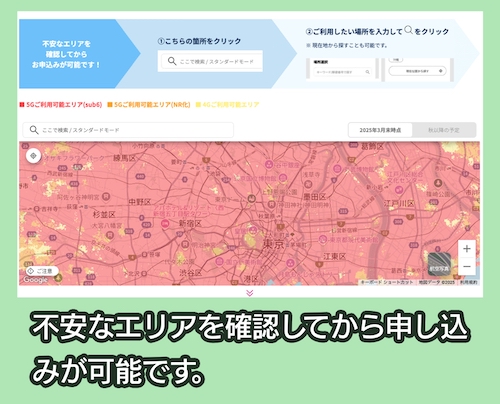Image resolution: width=500 pixels, height=404 pixels.
Task: Open the 利用規約 link on the map
Action: [x=469, y=282]
